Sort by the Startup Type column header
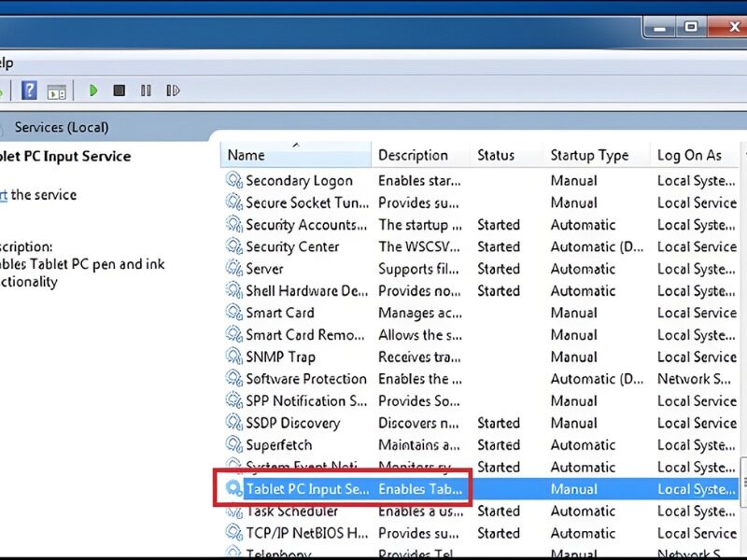This screenshot has height=560, width=747. click(x=588, y=155)
